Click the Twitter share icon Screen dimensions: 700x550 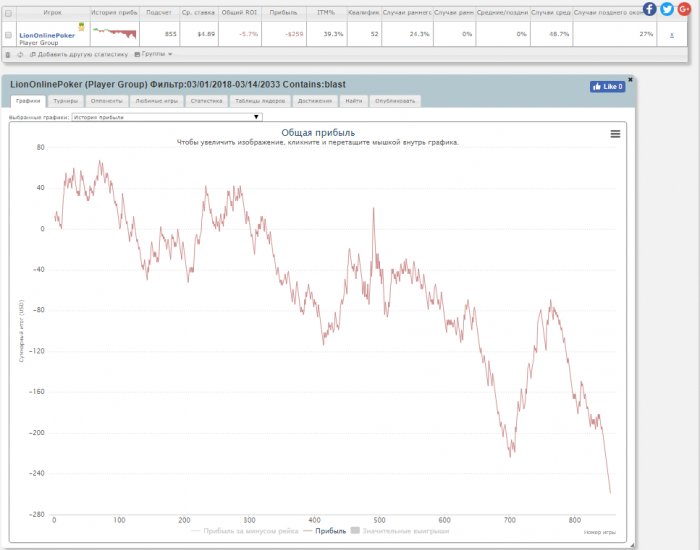click(667, 9)
